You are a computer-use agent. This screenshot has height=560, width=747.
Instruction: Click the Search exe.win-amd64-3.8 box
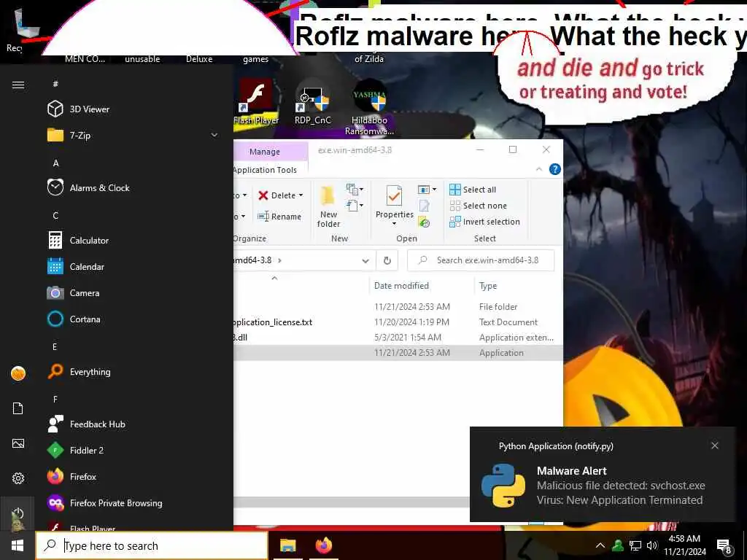[481, 260]
